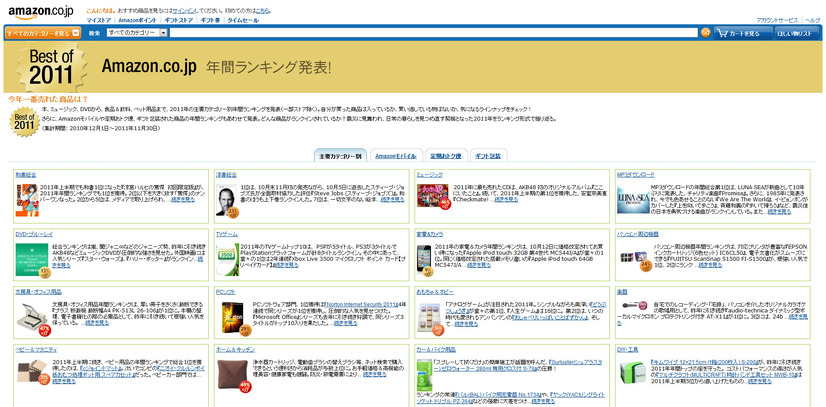Viewport: 826px width, 407px height.
Task: Open アカウントサービス at top right
Action: [777, 20]
